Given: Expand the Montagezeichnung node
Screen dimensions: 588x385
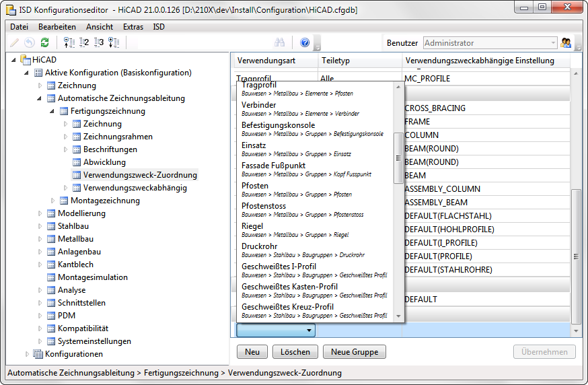Looking at the screenshot, I should tap(52, 201).
